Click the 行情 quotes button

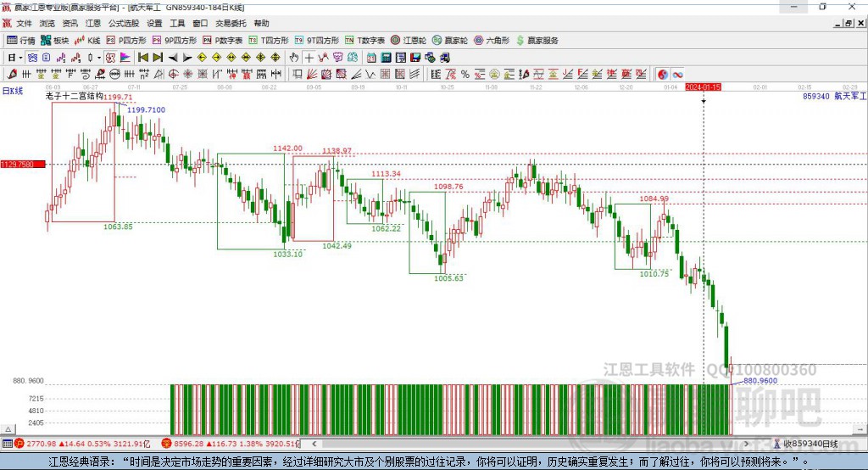tap(22, 40)
